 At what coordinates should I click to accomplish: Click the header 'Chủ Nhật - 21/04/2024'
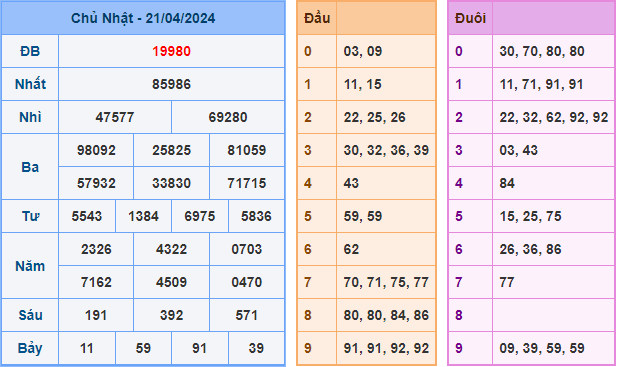(x=143, y=18)
